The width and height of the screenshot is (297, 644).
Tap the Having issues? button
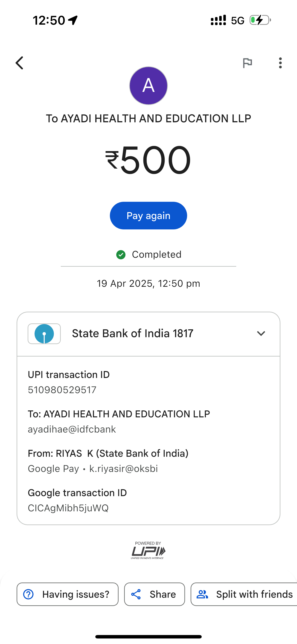[67, 594]
